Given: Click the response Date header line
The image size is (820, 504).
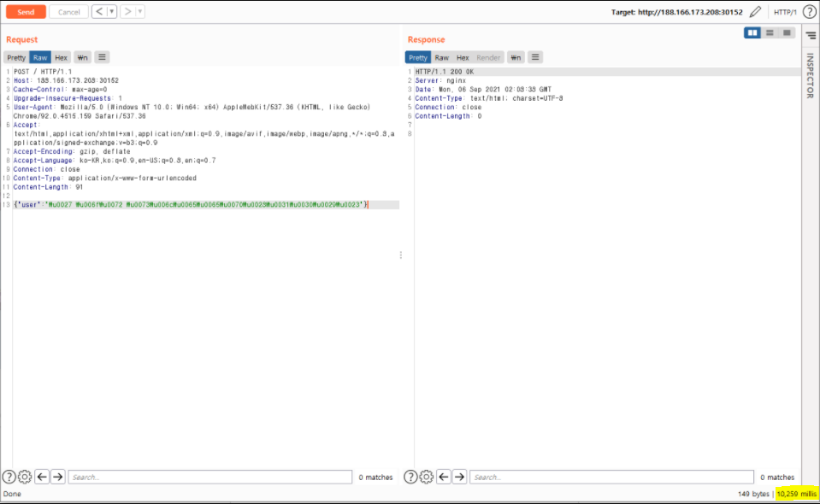Looking at the screenshot, I should [483, 90].
